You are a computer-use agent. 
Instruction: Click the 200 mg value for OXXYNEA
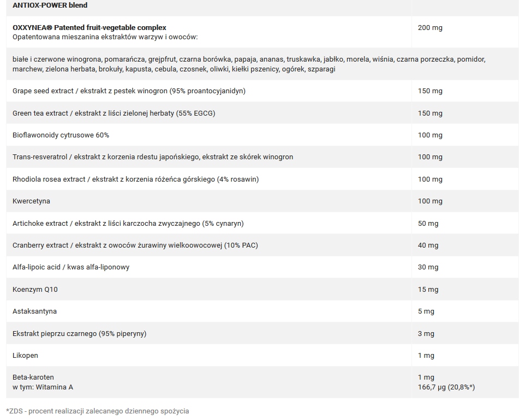coord(430,27)
